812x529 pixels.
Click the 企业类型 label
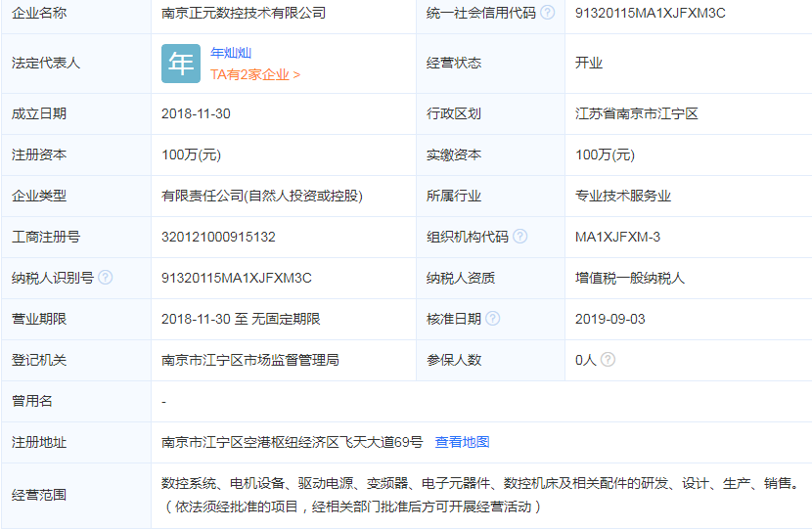pyautogui.click(x=39, y=196)
